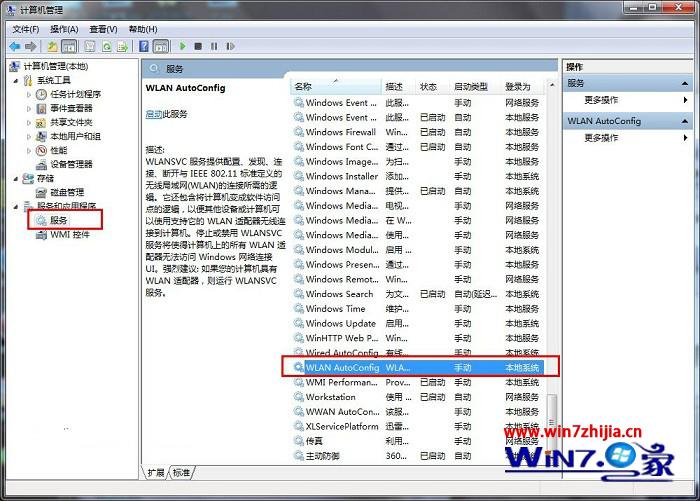The width and height of the screenshot is (700, 501).
Task: Collapse the 服务 section in 操作 pane
Action: pyautogui.click(x=685, y=84)
